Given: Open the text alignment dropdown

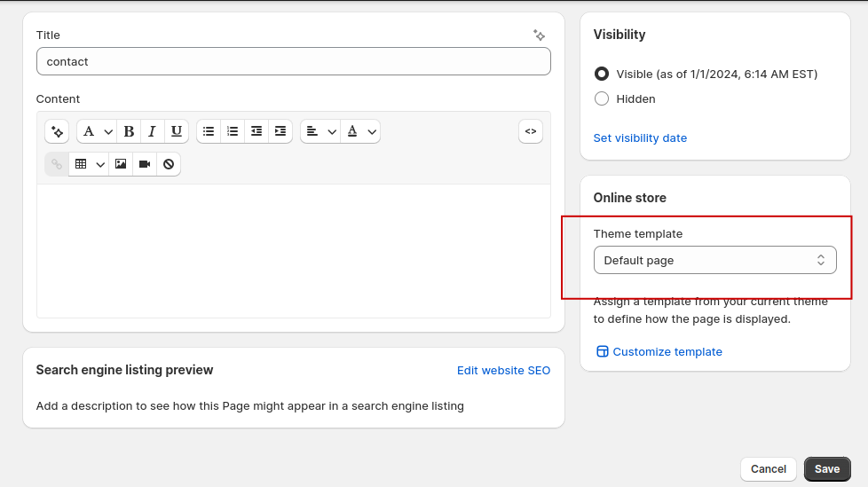Looking at the screenshot, I should [x=320, y=131].
